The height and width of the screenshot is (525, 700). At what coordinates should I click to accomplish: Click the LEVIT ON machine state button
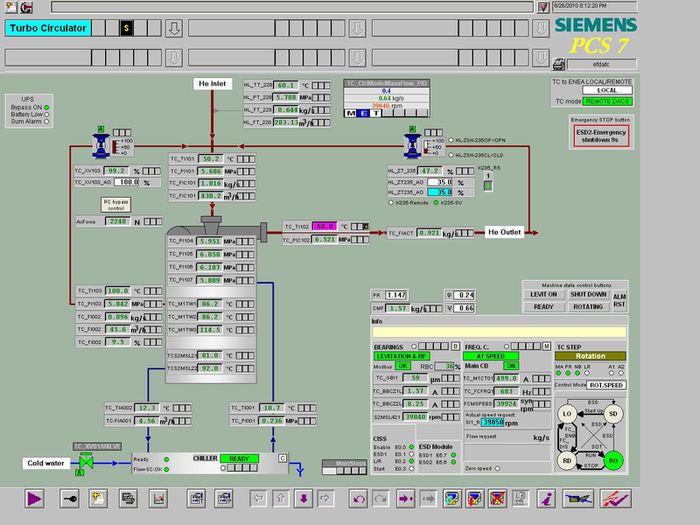tap(543, 295)
